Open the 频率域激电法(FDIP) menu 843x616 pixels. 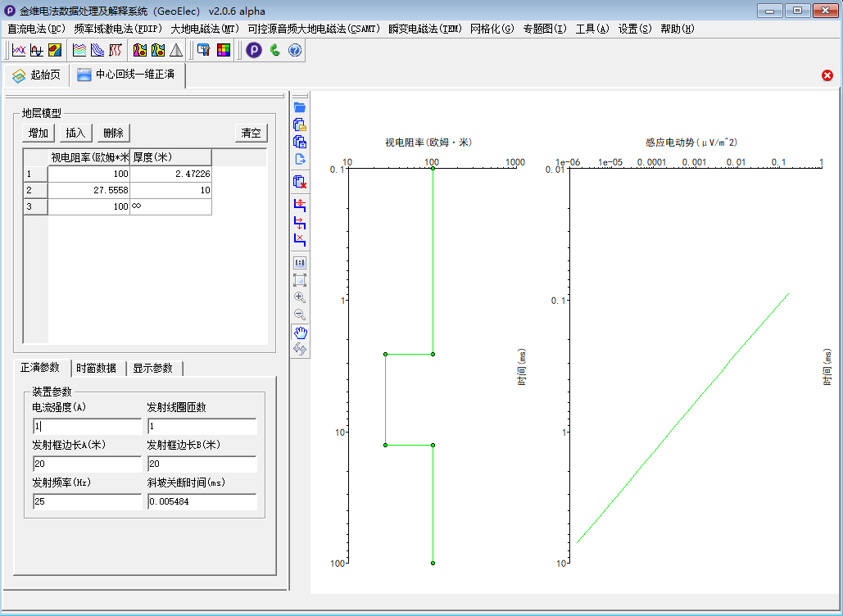pyautogui.click(x=118, y=29)
